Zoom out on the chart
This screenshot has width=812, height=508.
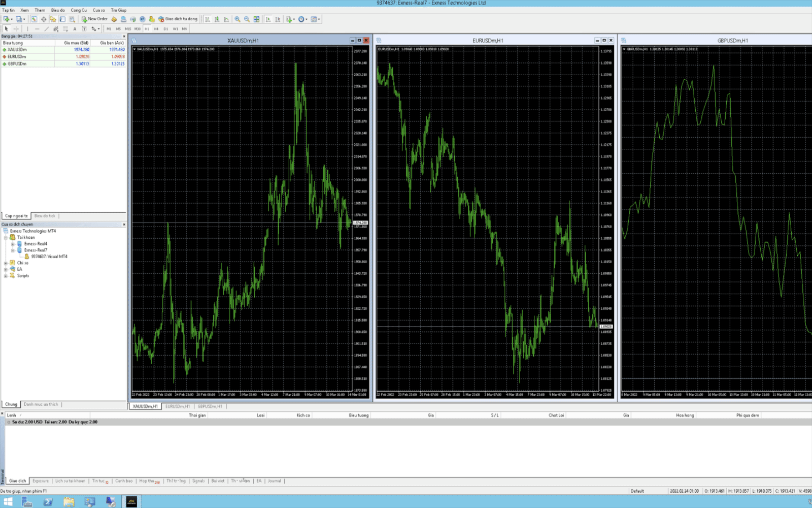tap(247, 19)
